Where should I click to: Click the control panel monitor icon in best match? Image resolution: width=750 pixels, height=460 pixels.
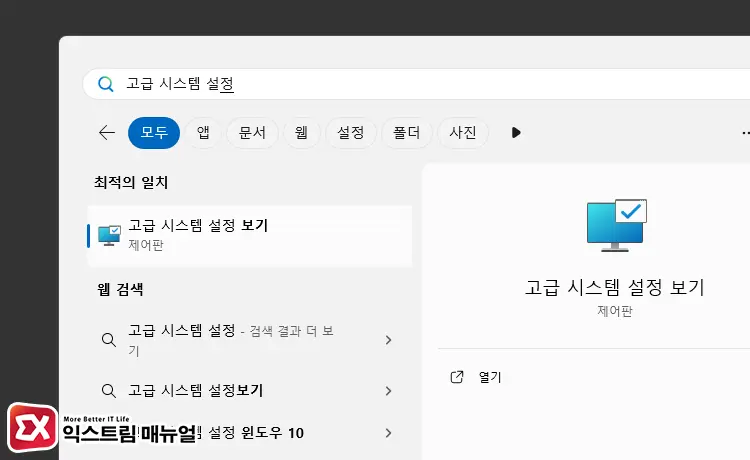[110, 236]
